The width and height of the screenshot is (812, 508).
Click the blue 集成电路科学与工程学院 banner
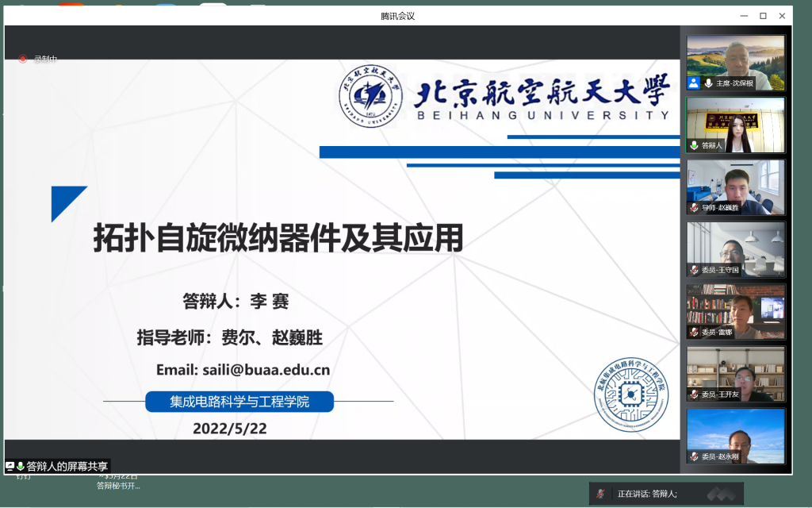click(239, 402)
